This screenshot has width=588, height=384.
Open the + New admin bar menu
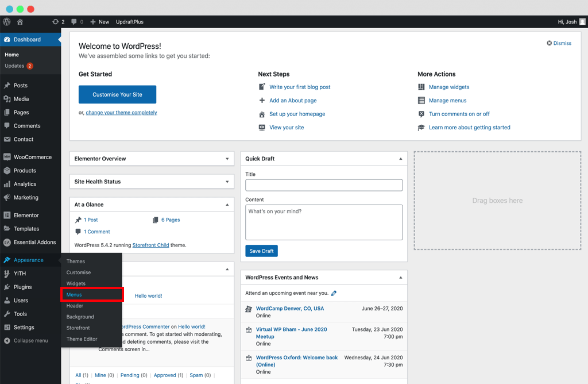click(x=99, y=21)
